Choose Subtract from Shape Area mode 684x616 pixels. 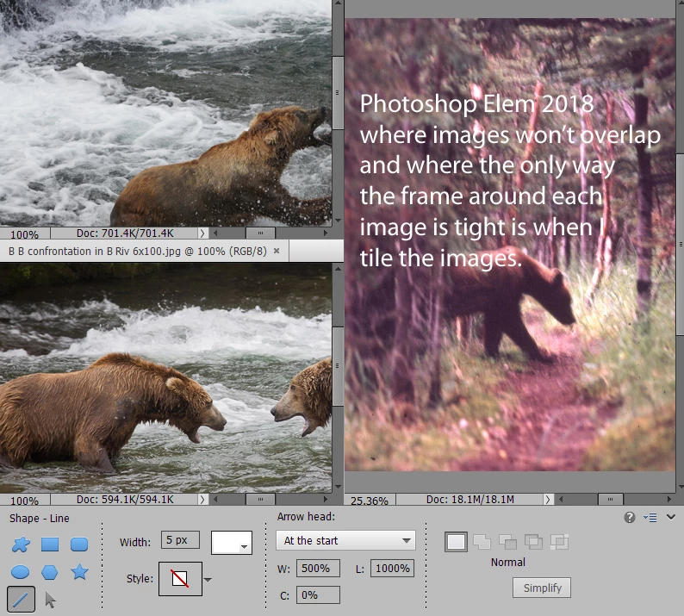pos(507,542)
